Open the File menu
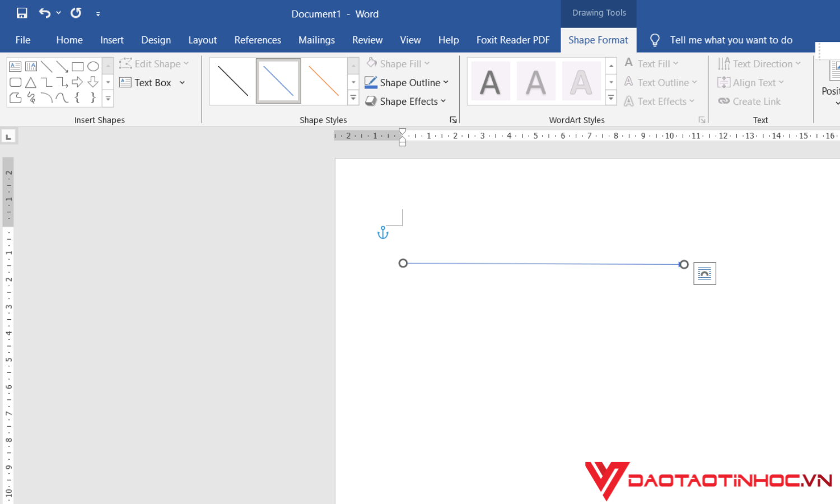Screen dimensions: 840x504 [x=23, y=40]
